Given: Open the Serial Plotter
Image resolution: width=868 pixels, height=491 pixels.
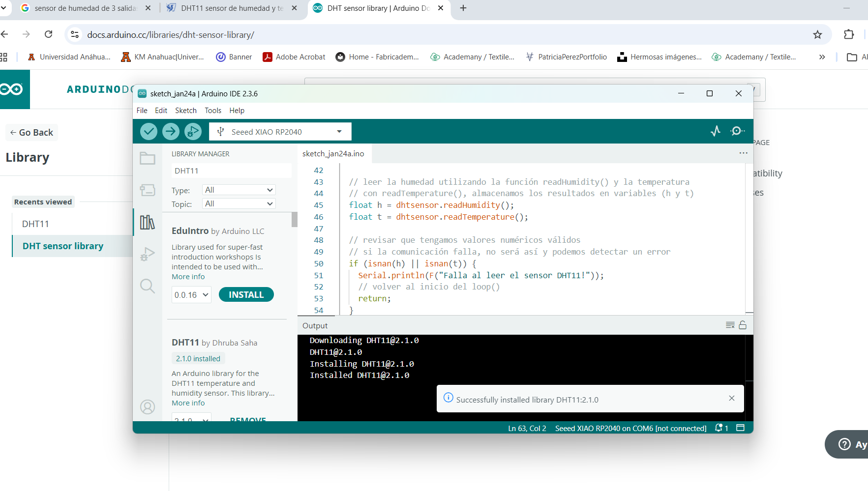Looking at the screenshot, I should 716,131.
